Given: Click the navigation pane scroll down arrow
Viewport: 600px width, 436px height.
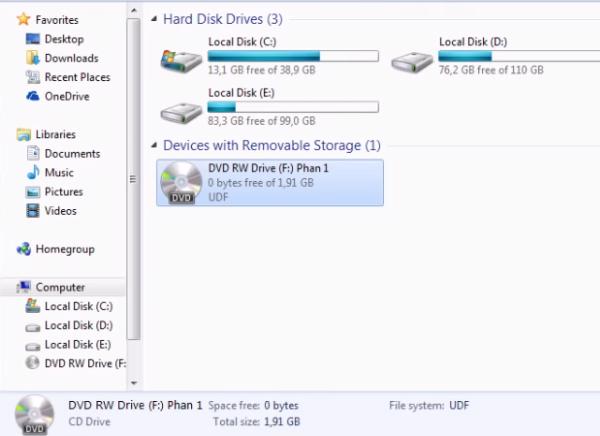Looking at the screenshot, I should point(134,382).
